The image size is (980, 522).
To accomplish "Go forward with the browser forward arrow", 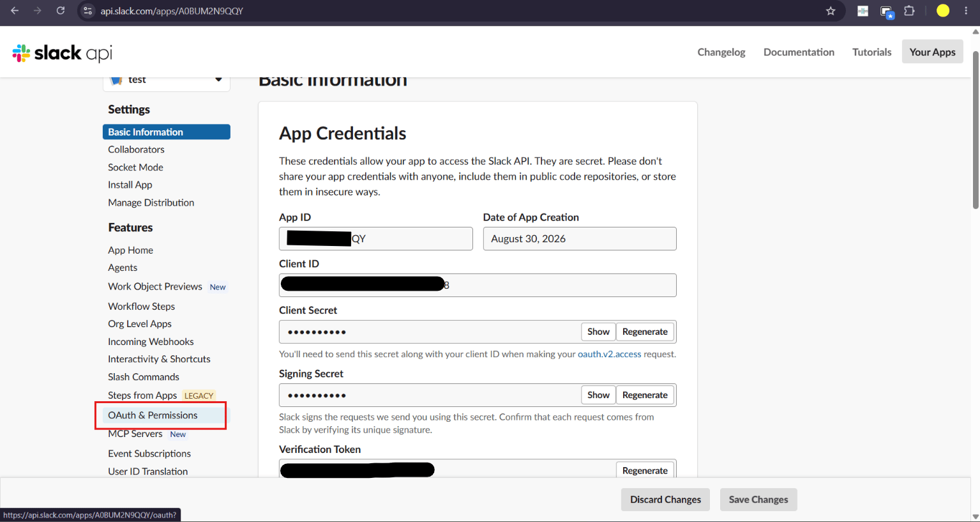I will point(38,11).
